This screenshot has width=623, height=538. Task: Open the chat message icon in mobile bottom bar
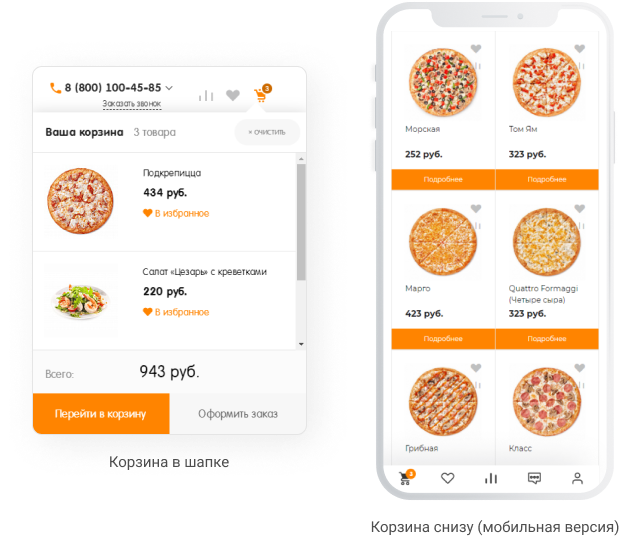pos(534,478)
